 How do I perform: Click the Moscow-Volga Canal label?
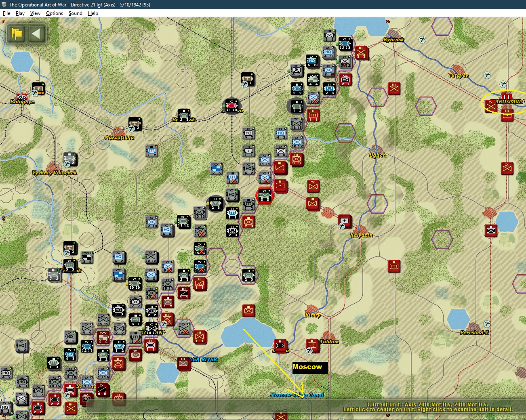297,395
